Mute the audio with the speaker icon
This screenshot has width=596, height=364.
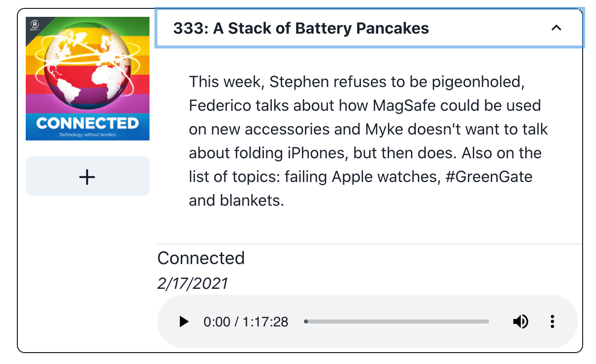[520, 322]
